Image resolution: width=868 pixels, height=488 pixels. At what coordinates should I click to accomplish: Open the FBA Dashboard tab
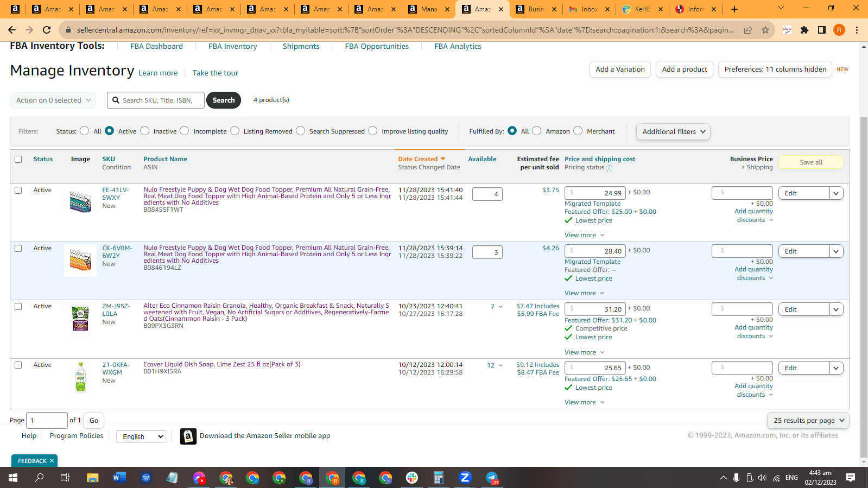[x=156, y=46]
